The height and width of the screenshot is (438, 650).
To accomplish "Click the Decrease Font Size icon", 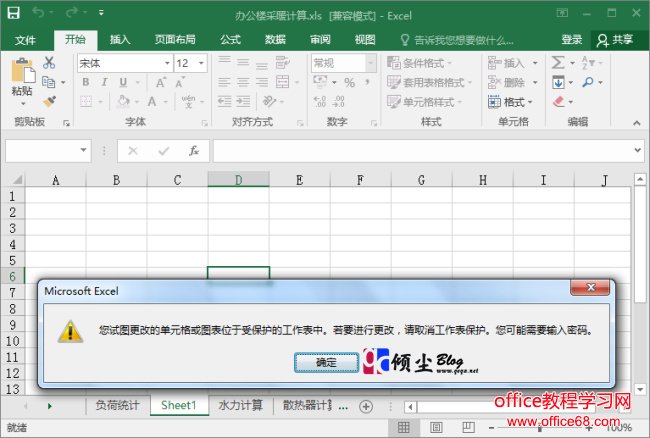I will 179,82.
